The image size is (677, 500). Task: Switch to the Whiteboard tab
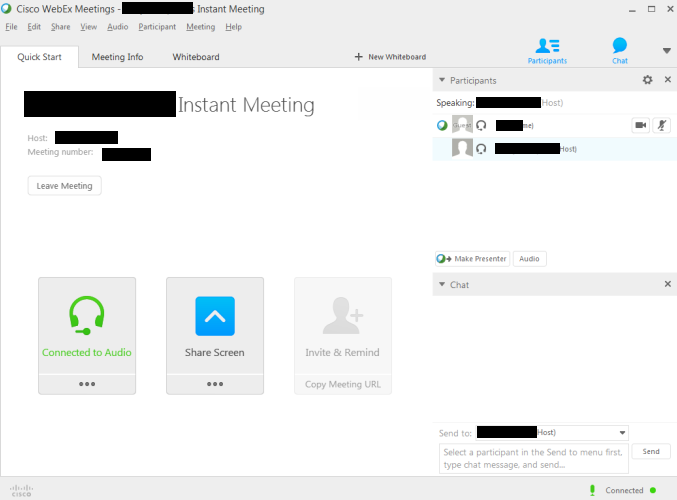pyautogui.click(x=196, y=57)
